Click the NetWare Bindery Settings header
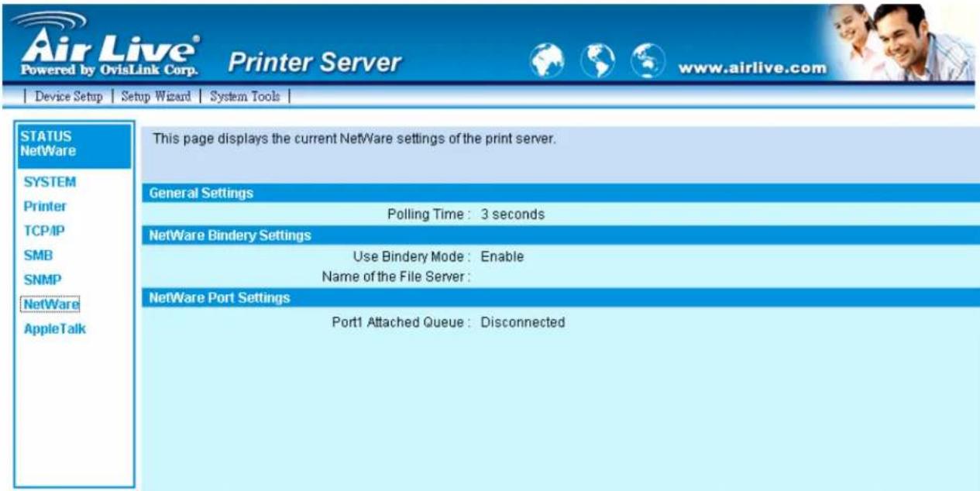980x491 pixels. [560, 235]
